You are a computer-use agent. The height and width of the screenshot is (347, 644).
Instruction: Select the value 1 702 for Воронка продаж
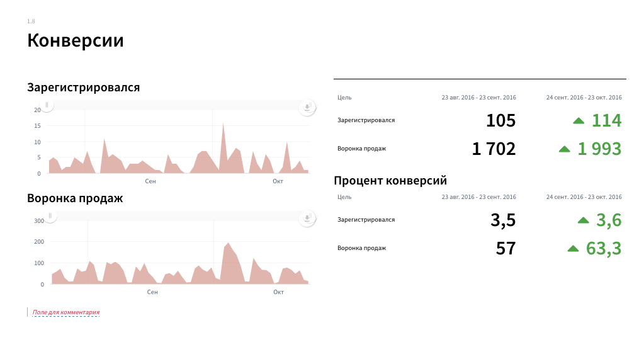(494, 149)
